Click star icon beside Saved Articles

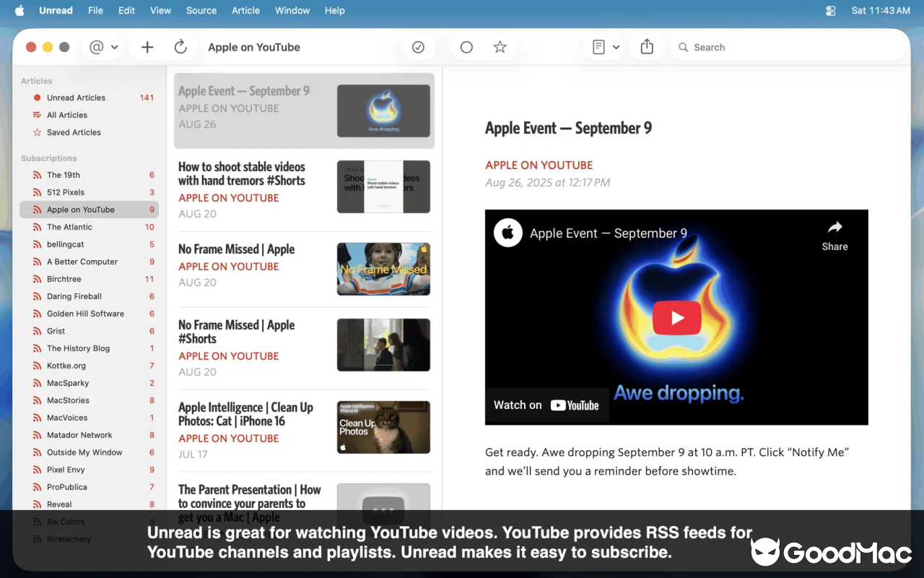pyautogui.click(x=37, y=132)
